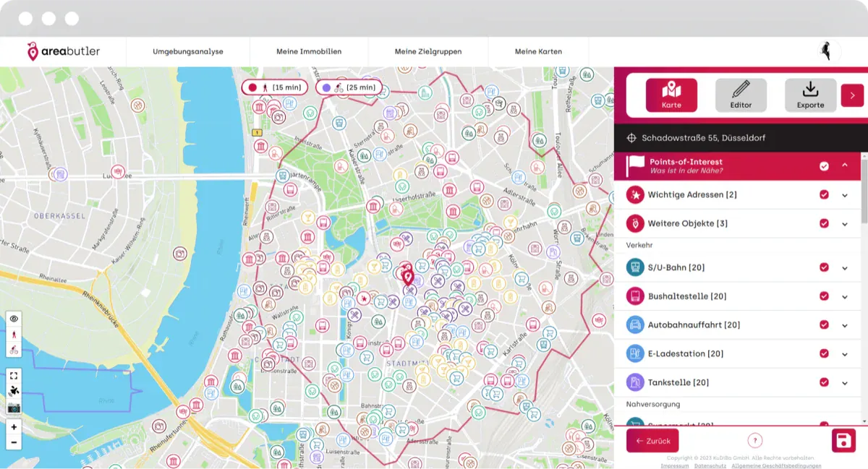
Task: Uncheck Bushaltestelle checkbox
Action: coord(824,296)
